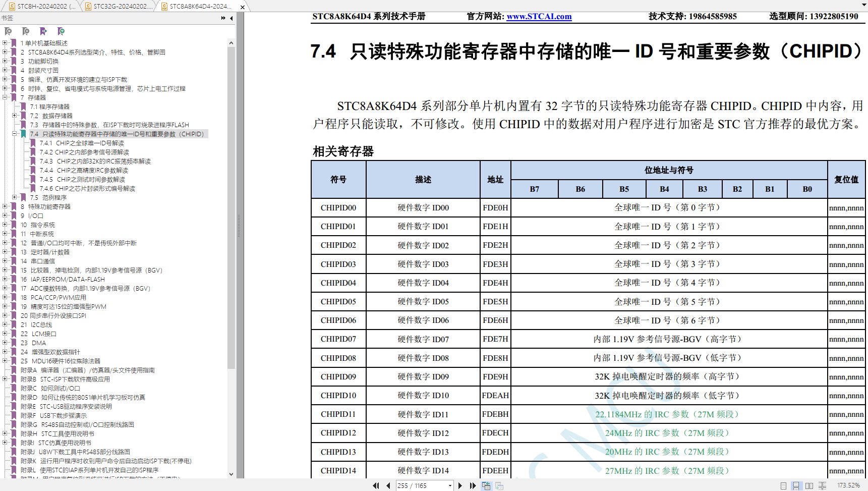Open bookmark 7.4.4 CHIP之高精度IRC参数解读
This screenshot has width=868, height=491.
(x=84, y=170)
